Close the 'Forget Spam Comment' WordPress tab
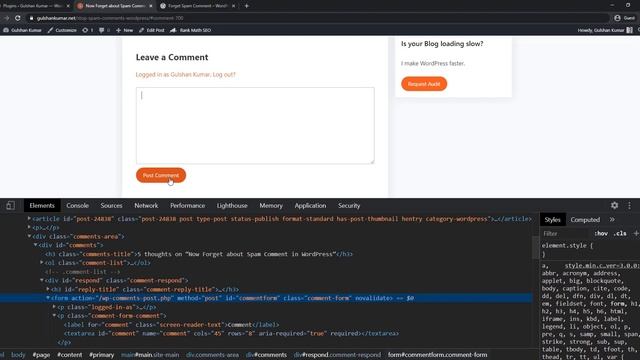Screen dimensions: 640x360 [233, 6]
